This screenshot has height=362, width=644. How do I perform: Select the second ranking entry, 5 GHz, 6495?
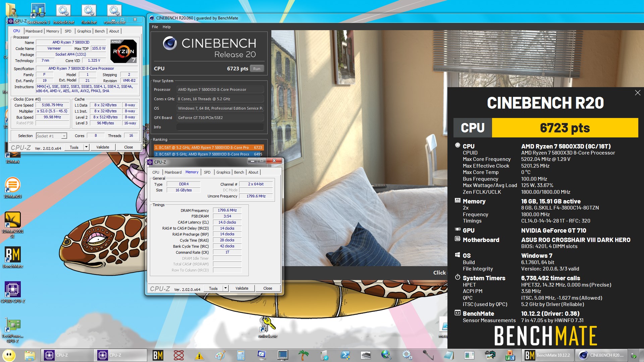[209, 154]
